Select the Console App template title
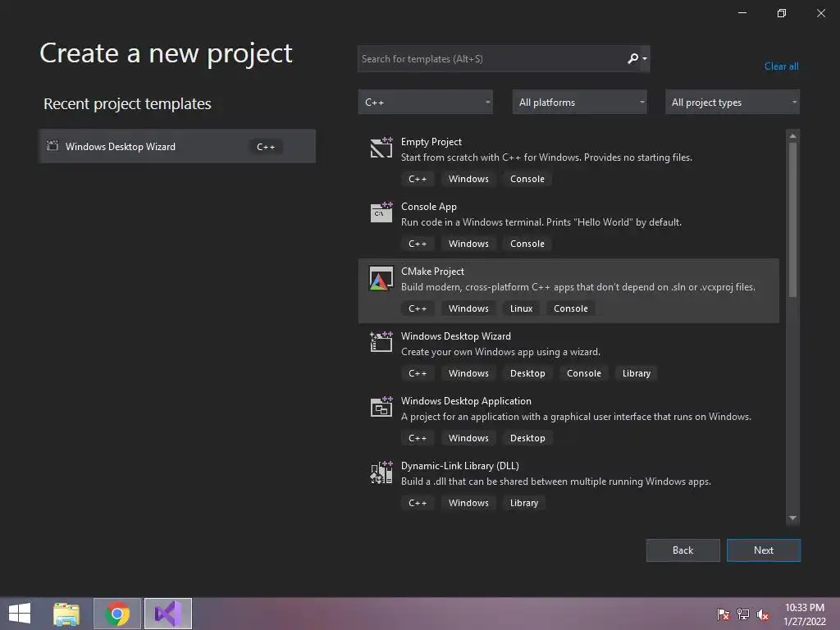Viewport: 840px width, 630px height. [x=428, y=207]
